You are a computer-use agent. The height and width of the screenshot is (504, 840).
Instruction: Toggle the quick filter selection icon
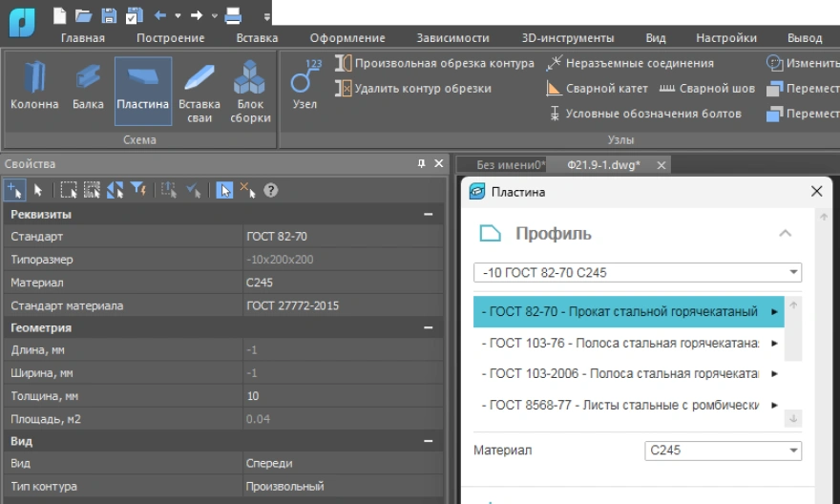coord(139,190)
